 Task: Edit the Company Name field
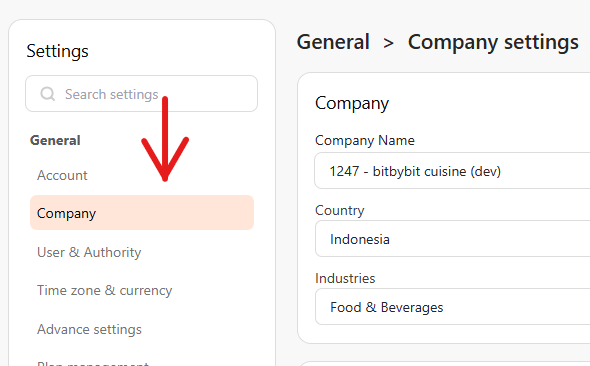pos(452,171)
